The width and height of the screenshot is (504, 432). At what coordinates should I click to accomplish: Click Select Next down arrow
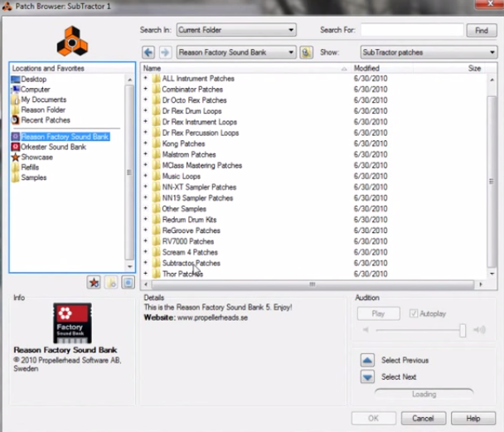367,376
